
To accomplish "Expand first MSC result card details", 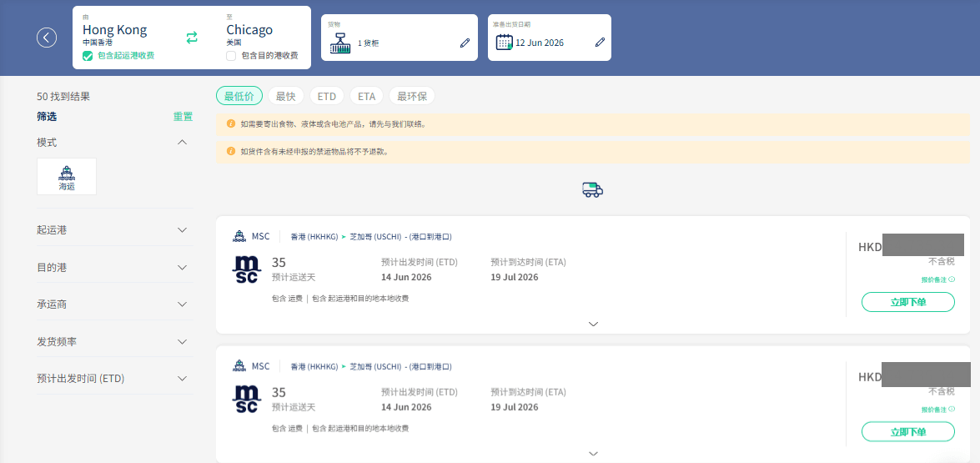I will (594, 324).
